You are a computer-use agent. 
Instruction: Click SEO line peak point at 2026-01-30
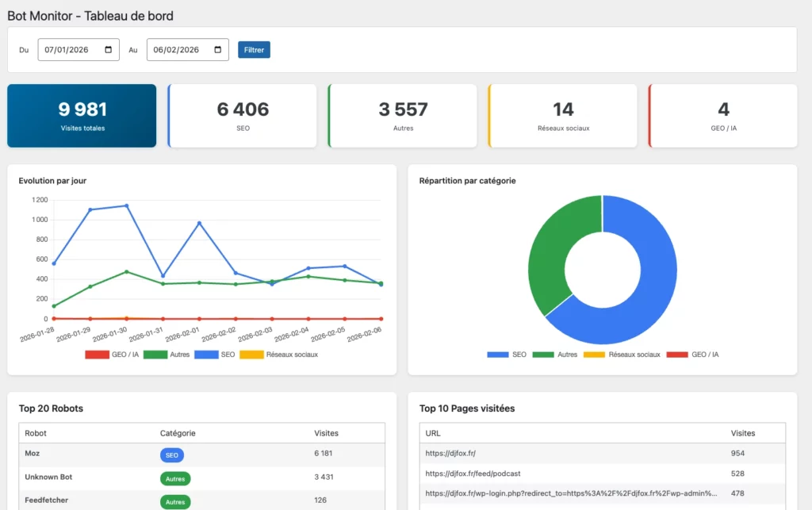pyautogui.click(x=127, y=205)
